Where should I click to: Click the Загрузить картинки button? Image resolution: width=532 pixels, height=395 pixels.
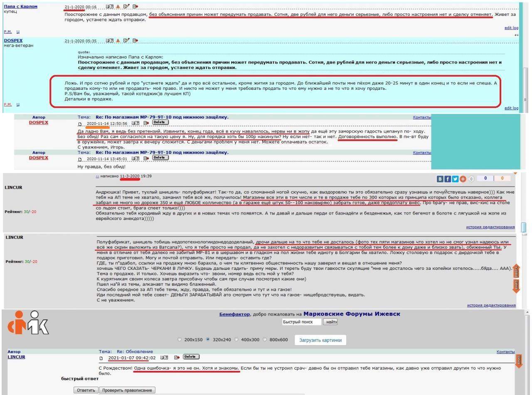(320, 340)
